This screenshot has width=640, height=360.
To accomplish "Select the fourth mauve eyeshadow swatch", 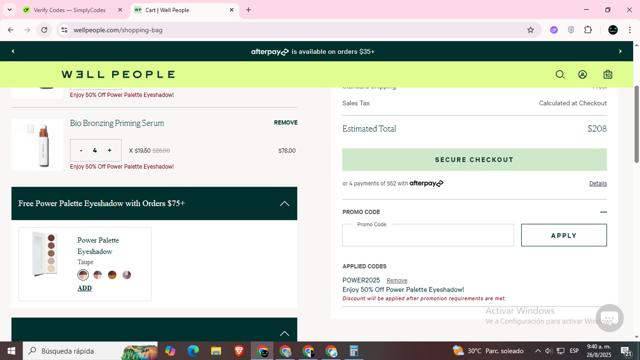I will (127, 275).
